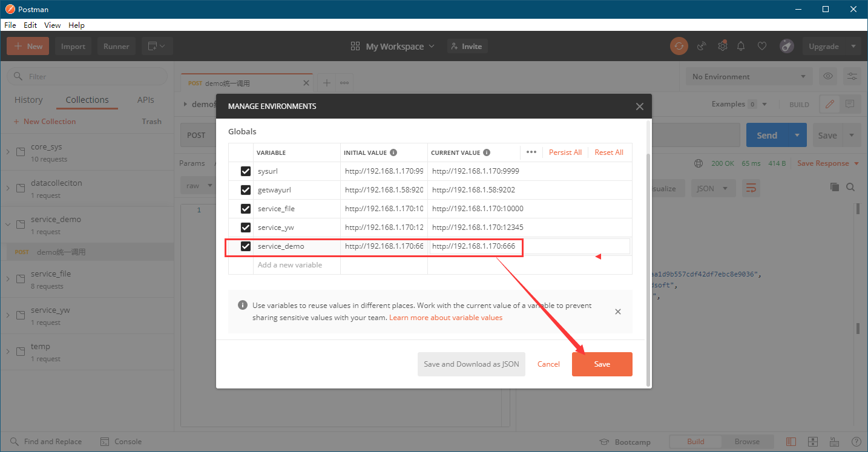The image size is (868, 452).
Task: Open the notifications bell
Action: (x=741, y=46)
